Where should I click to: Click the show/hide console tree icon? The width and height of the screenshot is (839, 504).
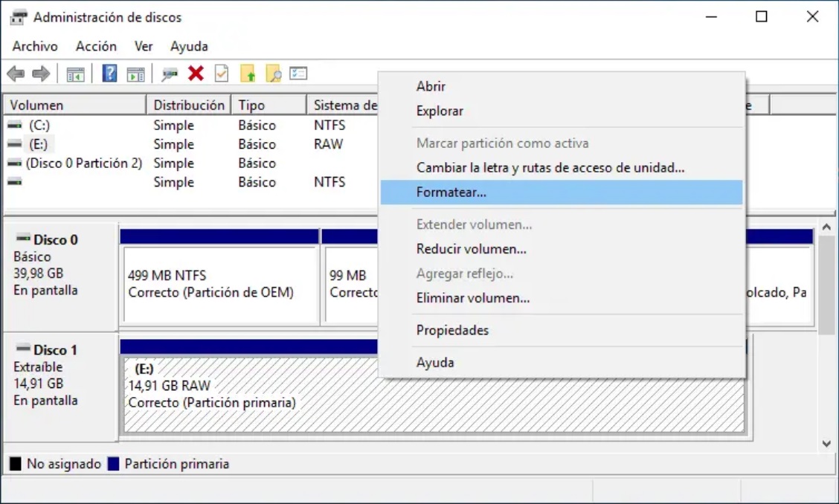[x=75, y=74]
